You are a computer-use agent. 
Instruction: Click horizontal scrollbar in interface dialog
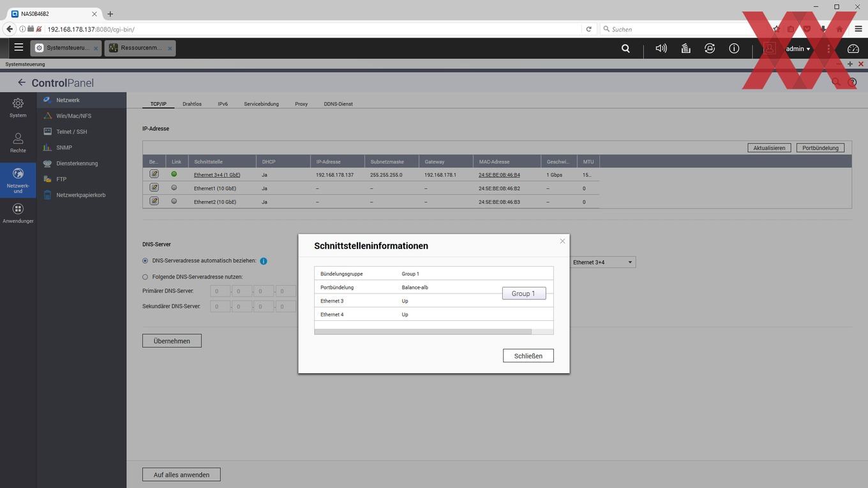click(x=423, y=332)
